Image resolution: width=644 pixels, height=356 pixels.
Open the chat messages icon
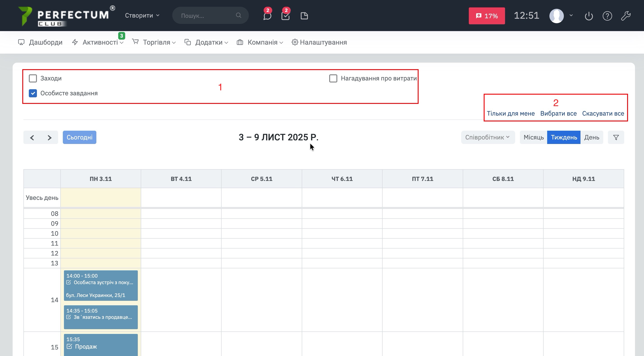[267, 16]
